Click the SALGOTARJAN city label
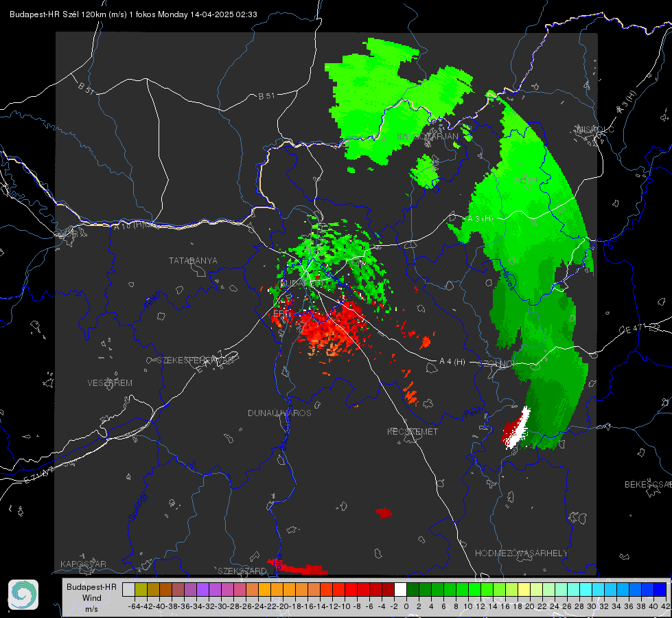Screen dimensions: 672x618 click(x=427, y=137)
